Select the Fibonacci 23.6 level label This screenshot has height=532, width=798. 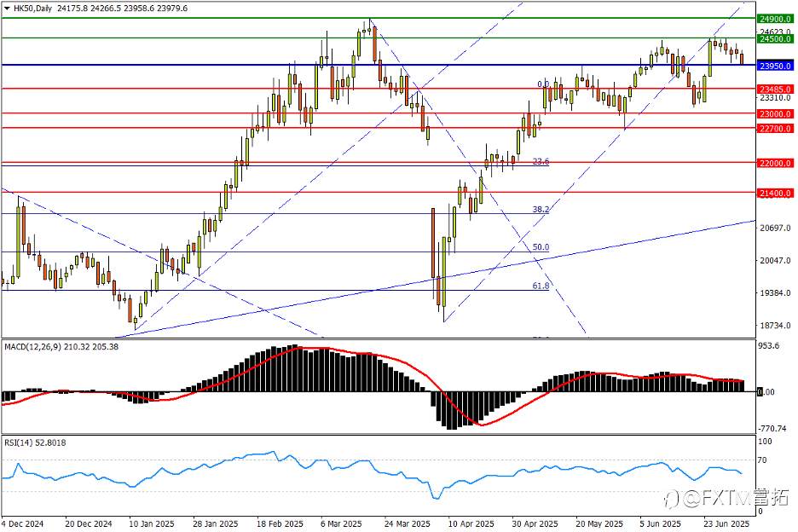(541, 161)
